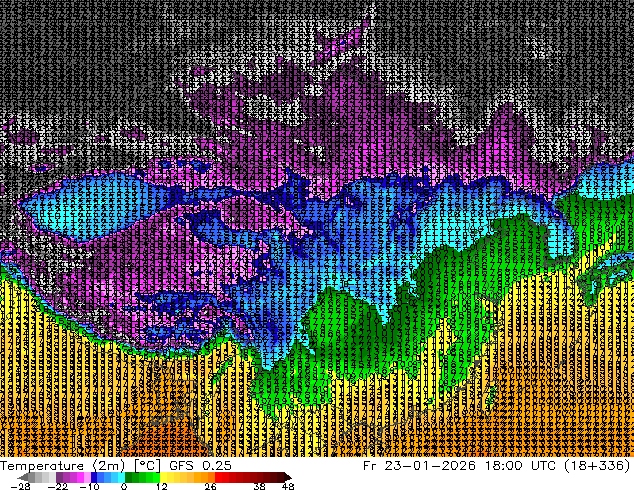Click the '38' legend value

pos(259,486)
